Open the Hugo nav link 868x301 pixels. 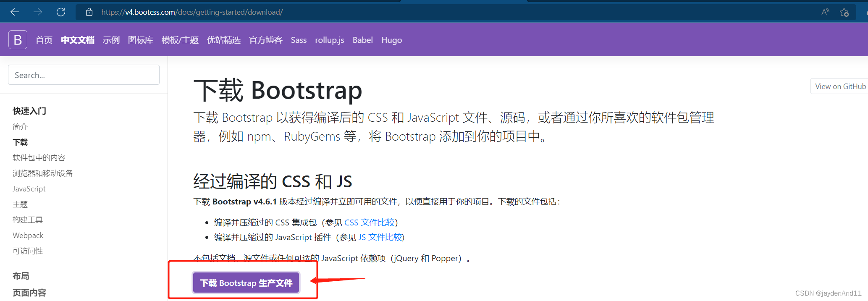[x=392, y=40]
